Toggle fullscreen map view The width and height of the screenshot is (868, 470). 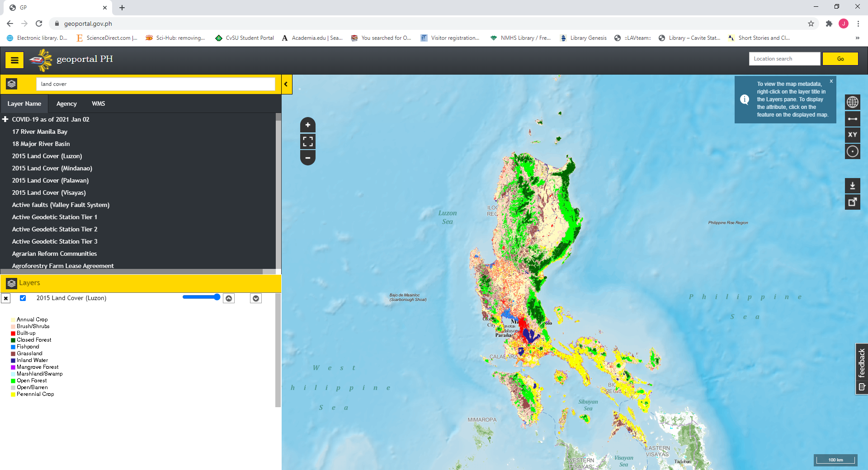308,141
